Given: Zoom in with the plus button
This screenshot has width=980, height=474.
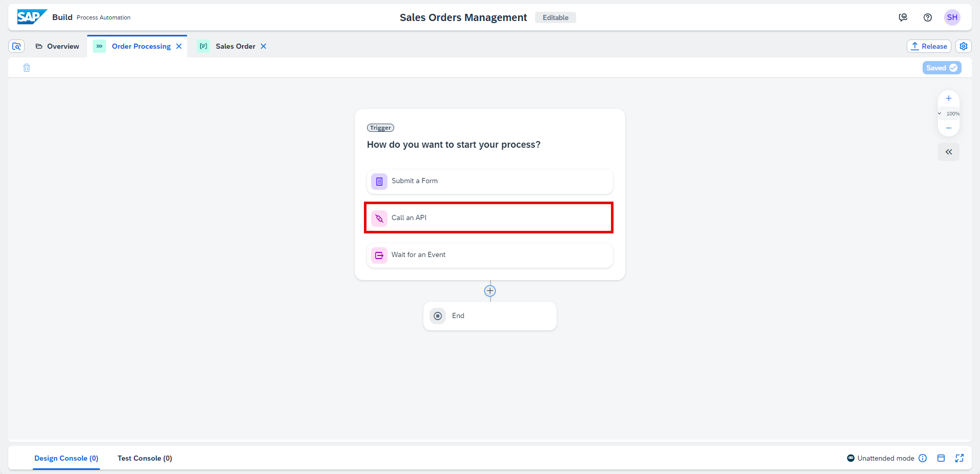Looking at the screenshot, I should (x=949, y=98).
